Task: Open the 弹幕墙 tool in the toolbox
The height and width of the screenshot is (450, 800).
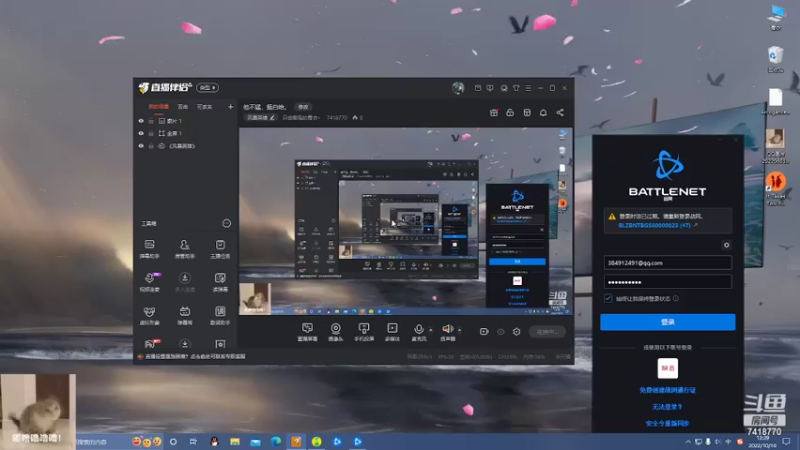Action: click(x=185, y=315)
